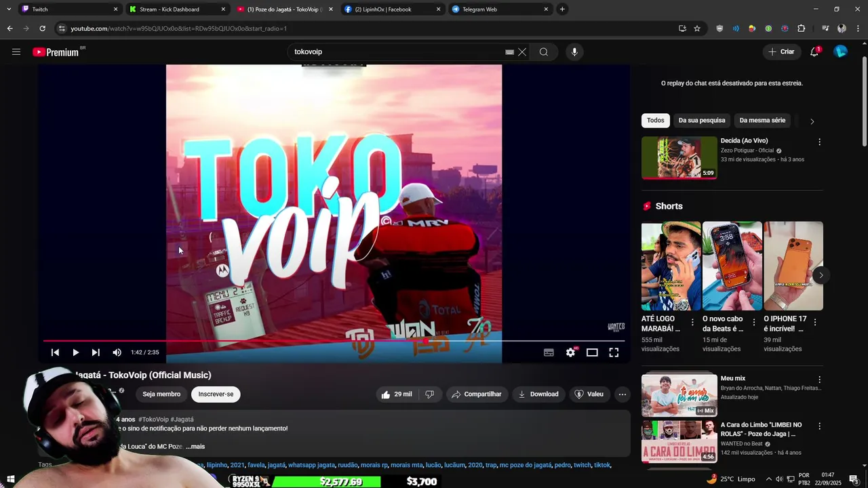Start voice search with microphone
This screenshot has width=868, height=488.
[574, 52]
